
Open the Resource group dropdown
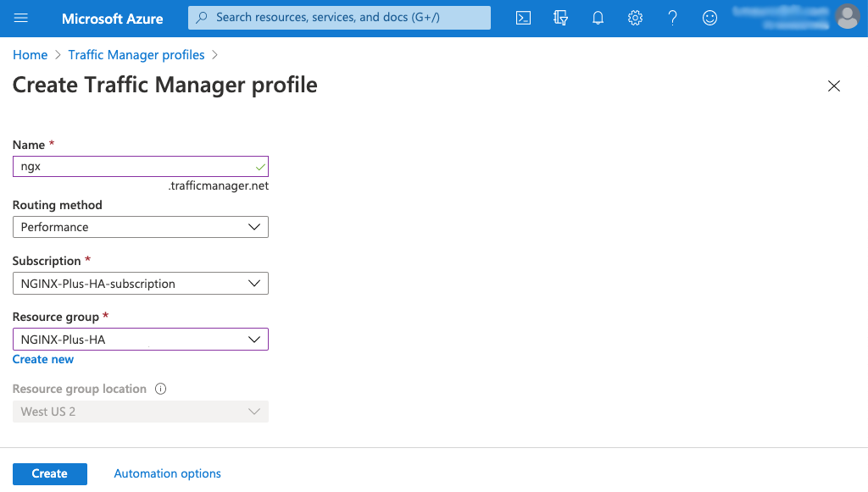(141, 340)
